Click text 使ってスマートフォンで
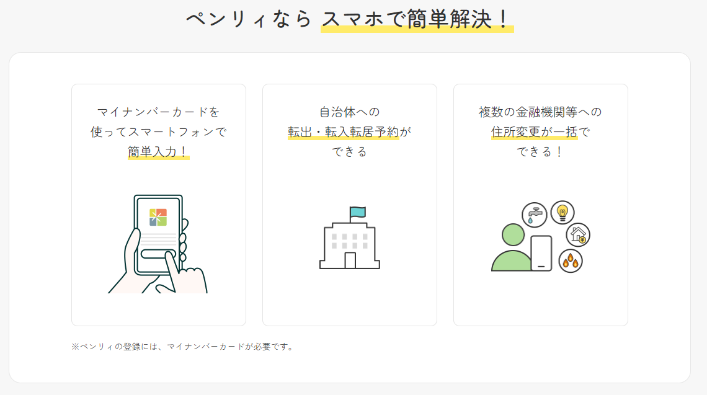Screen dimensions: 707x395 point(158,132)
